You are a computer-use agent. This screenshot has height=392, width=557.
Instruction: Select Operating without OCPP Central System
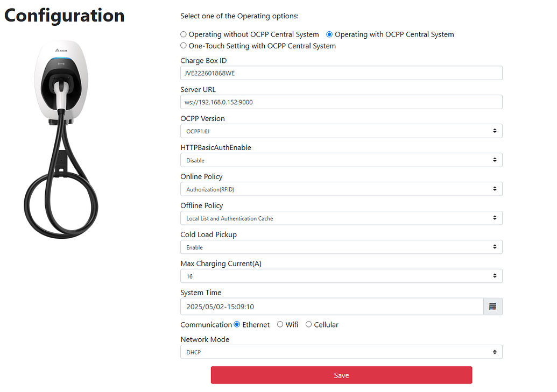[184, 34]
